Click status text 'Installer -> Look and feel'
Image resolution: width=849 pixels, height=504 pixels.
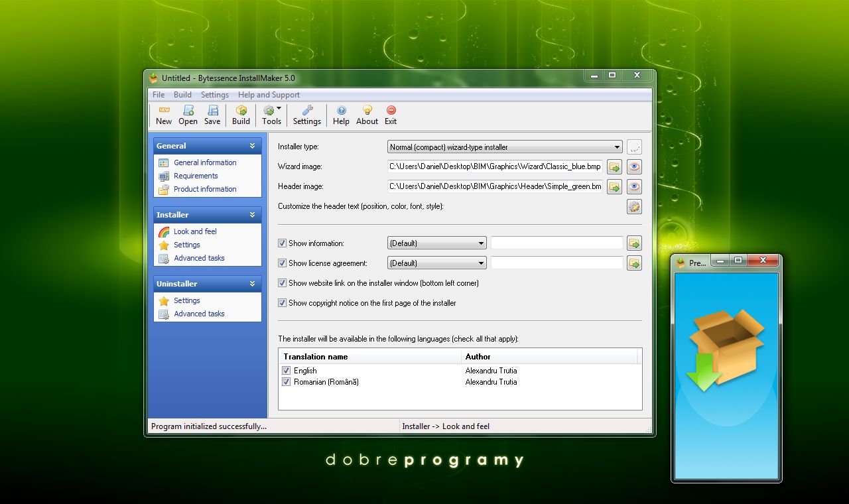[446, 426]
